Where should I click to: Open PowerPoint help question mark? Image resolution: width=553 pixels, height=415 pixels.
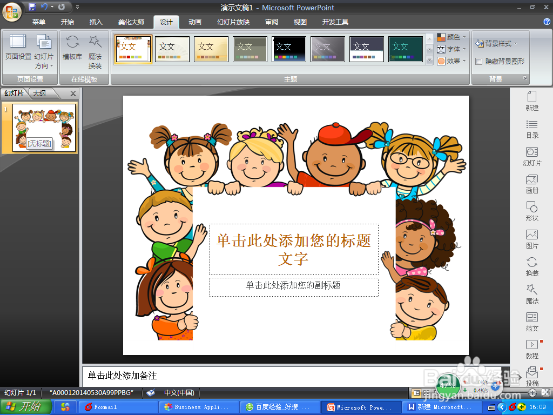pos(547,22)
